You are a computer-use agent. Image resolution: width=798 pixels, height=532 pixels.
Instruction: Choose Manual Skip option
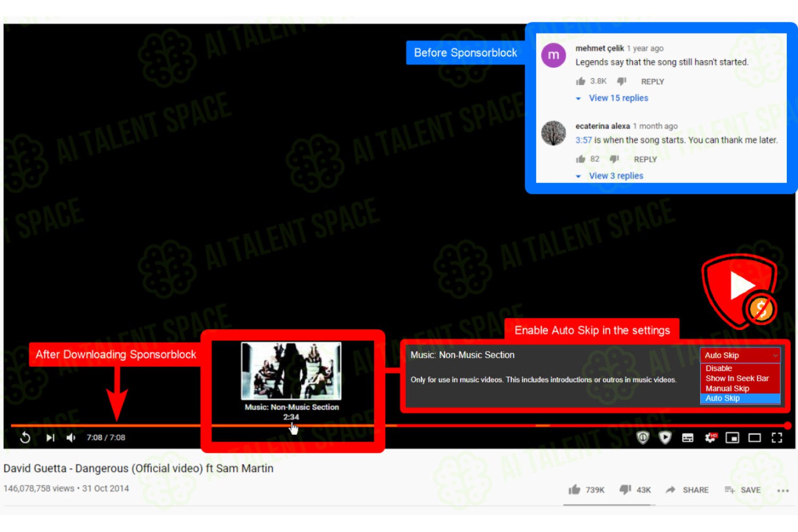tap(740, 388)
